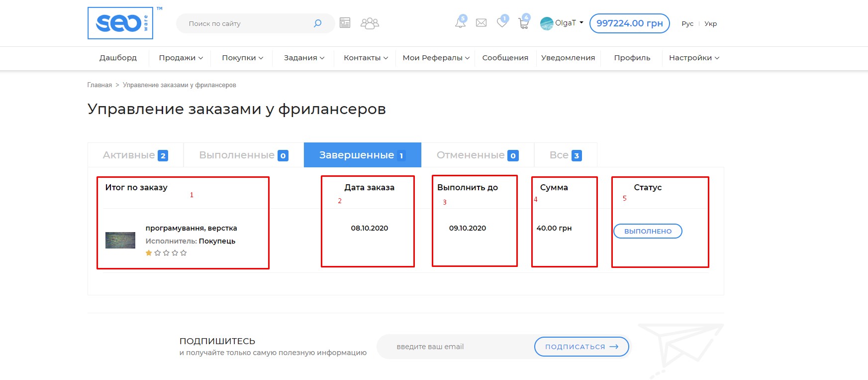Open the news feed icon

click(x=345, y=23)
